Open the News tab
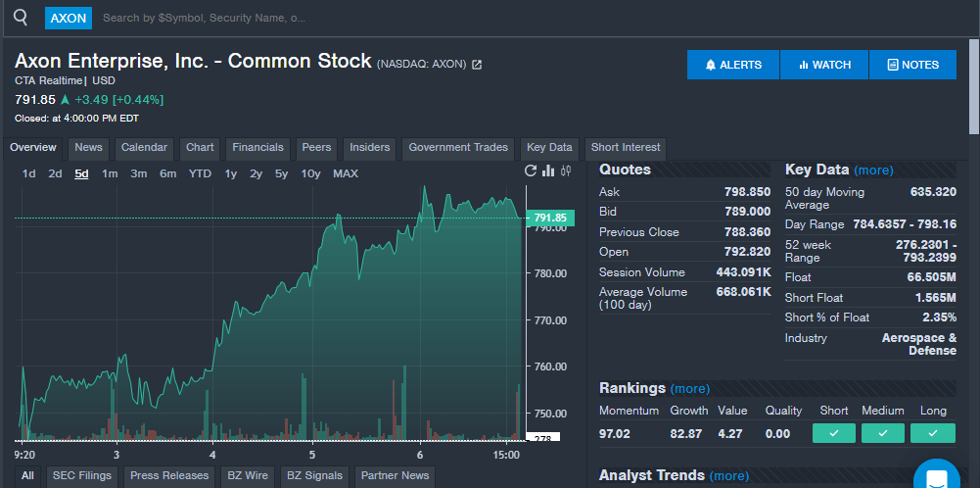The image size is (980, 488). [89, 148]
